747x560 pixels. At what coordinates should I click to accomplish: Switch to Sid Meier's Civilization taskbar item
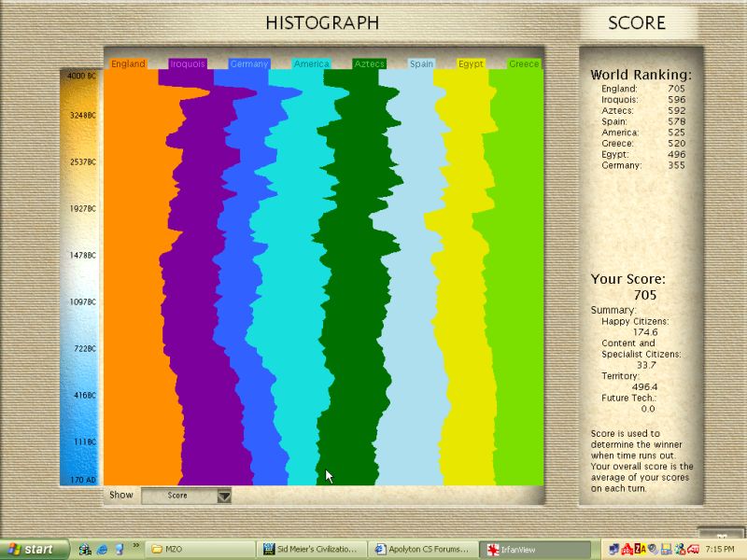point(310,549)
